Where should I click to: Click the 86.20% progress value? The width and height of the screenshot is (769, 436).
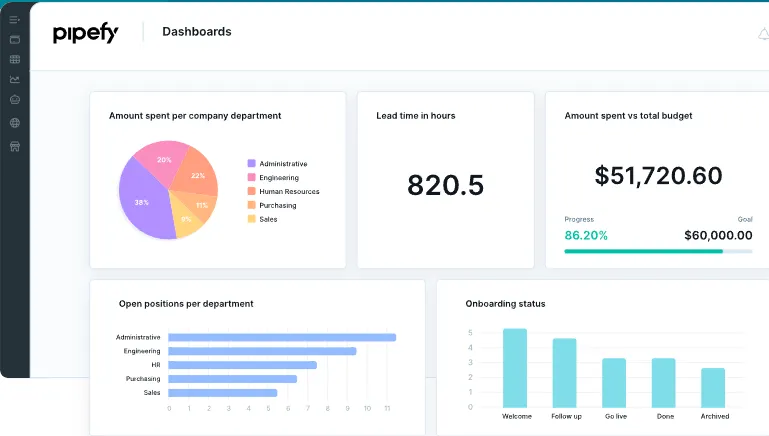(586, 235)
